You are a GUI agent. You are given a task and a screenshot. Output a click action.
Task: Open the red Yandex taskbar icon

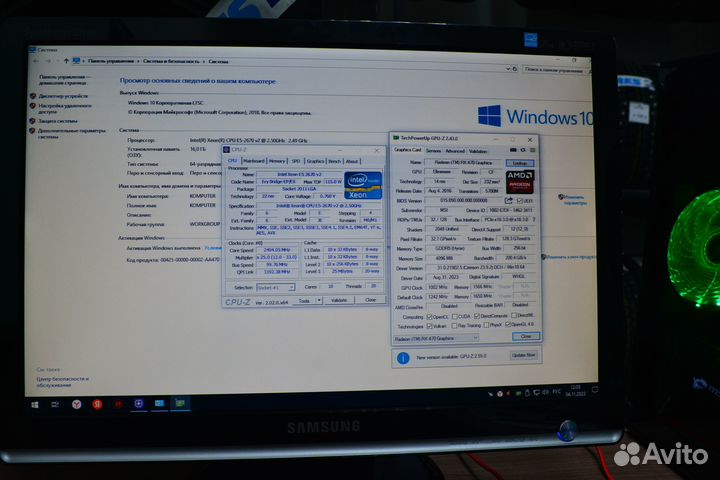(97, 404)
